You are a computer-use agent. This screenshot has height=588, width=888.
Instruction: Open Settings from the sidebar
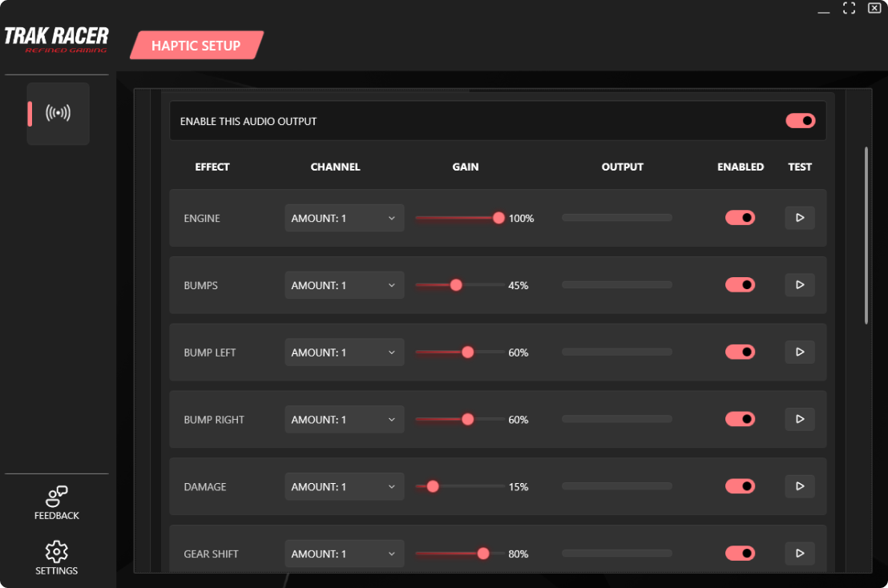[x=56, y=558]
